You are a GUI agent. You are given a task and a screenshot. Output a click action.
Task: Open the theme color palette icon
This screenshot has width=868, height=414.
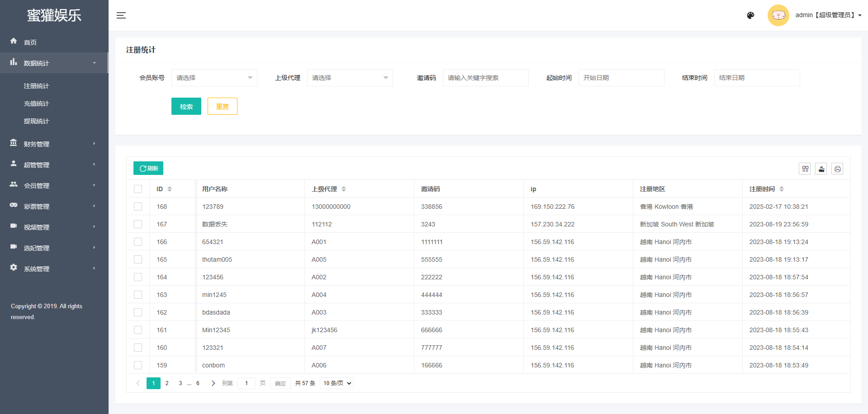click(750, 15)
